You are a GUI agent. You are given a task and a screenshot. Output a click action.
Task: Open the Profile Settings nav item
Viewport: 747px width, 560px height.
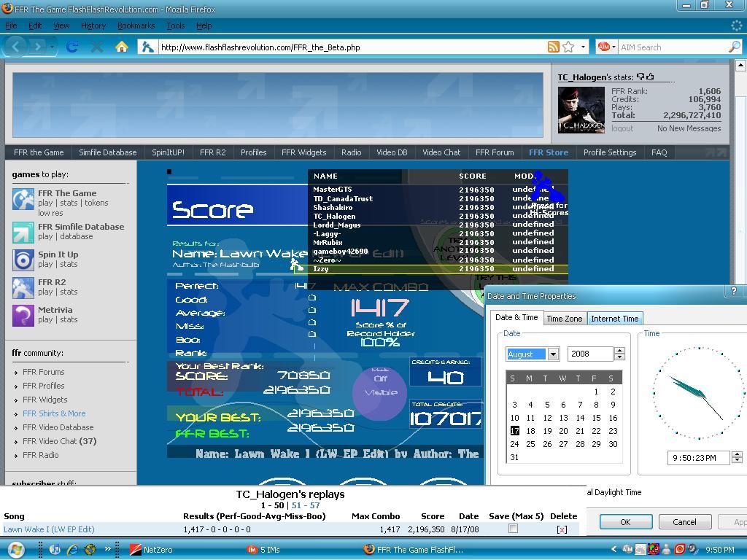click(x=610, y=152)
